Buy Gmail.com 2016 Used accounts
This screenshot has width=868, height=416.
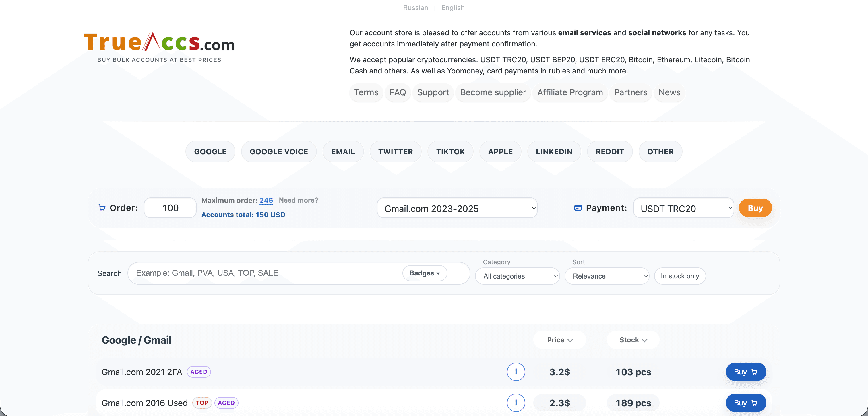point(746,403)
